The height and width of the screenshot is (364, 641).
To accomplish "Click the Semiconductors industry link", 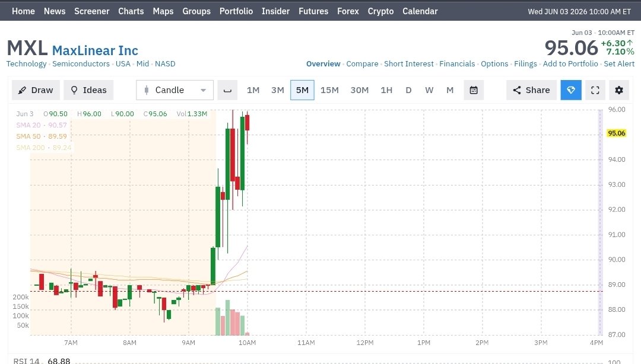I will point(81,64).
